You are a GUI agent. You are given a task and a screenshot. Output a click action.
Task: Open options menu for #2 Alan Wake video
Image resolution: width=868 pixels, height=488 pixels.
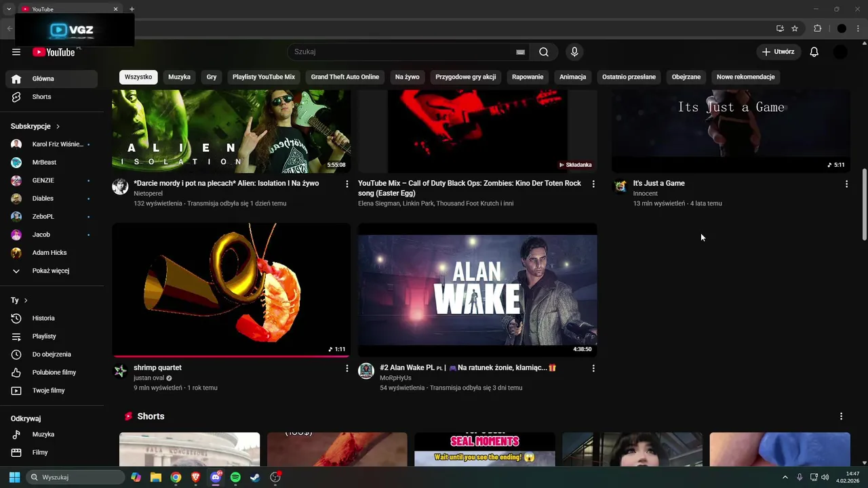tap(593, 368)
